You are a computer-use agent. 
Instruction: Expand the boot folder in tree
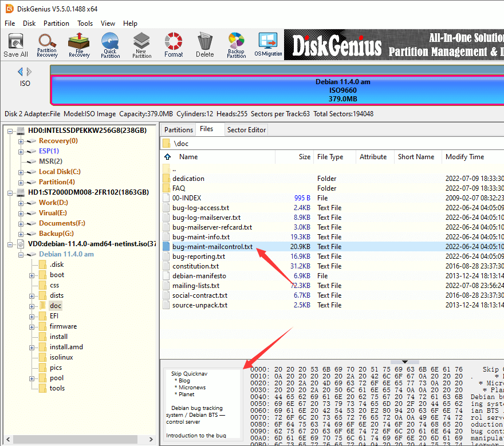[x=31, y=275]
